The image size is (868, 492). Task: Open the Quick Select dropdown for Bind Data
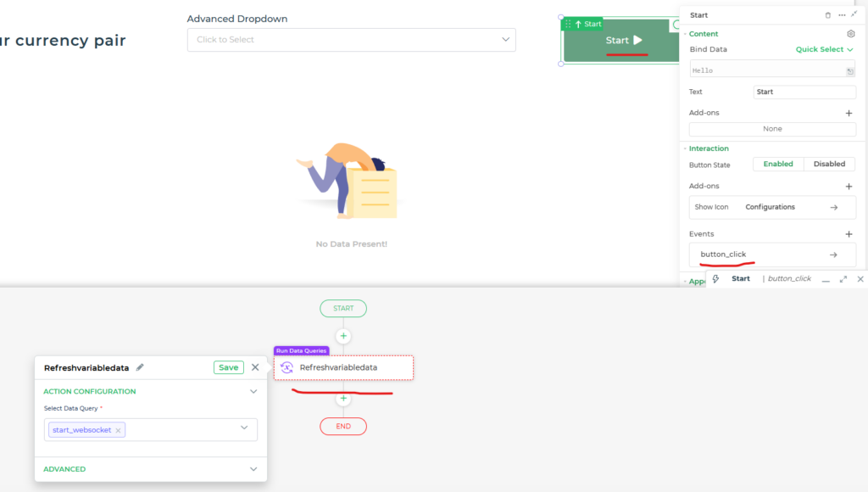point(820,49)
